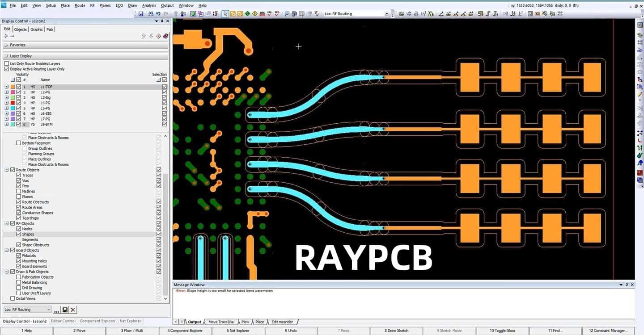Enable the Netlines checkbox
The width and height of the screenshot is (644, 335).
click(18, 191)
